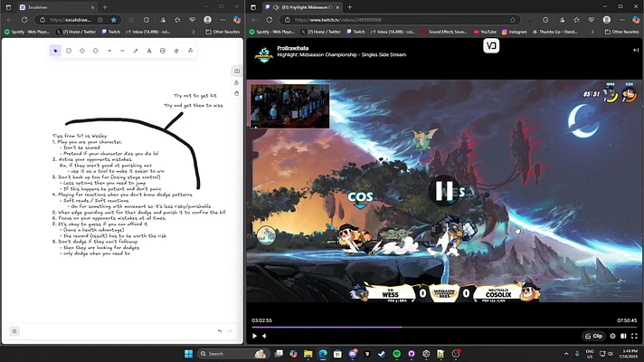The width and height of the screenshot is (644, 362).
Task: Open Instagram bookmark in favorites bar
Action: (515, 32)
